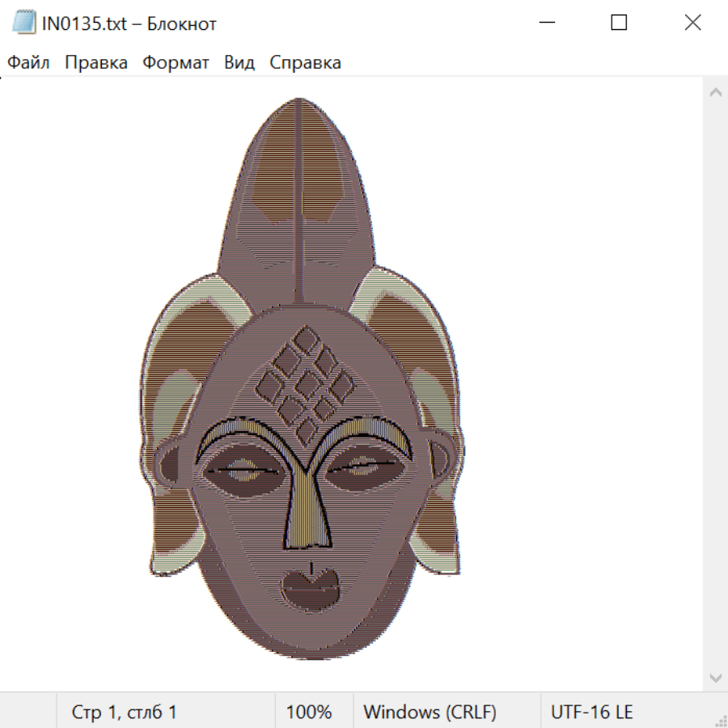Viewport: 728px width, 728px height.
Task: Open the Файл menu
Action: pos(29,63)
